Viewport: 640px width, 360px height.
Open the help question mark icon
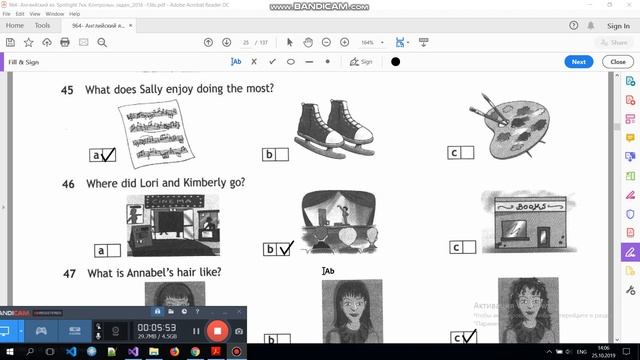[x=573, y=26]
